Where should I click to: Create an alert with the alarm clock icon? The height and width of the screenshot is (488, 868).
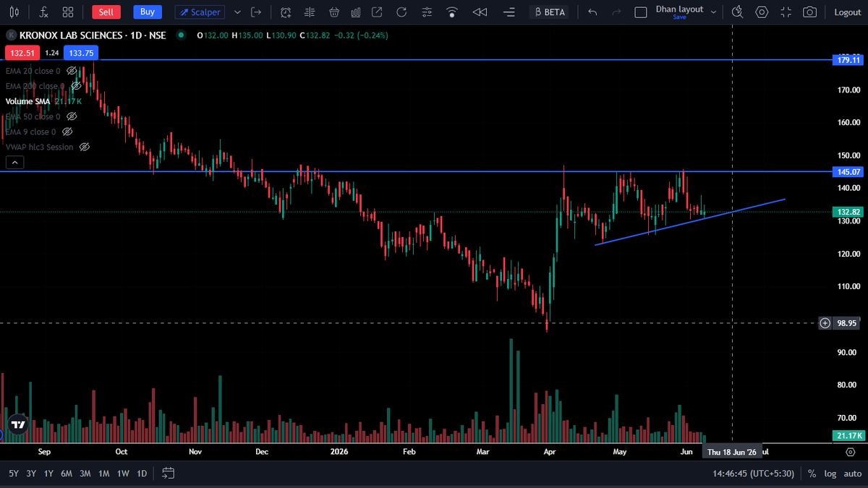tap(286, 12)
